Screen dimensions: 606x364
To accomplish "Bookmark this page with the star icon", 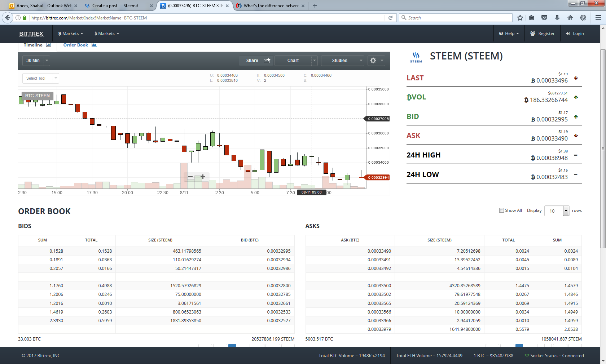I will [520, 18].
